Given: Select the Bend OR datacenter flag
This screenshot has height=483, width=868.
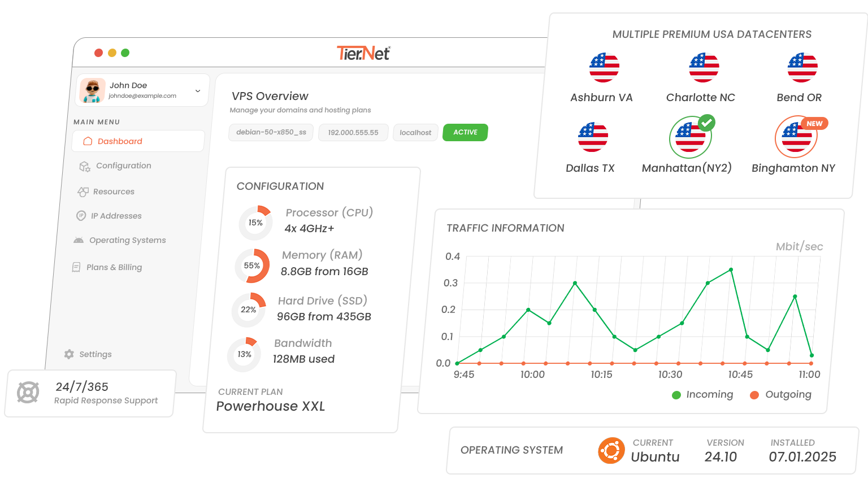Looking at the screenshot, I should click(x=802, y=67).
